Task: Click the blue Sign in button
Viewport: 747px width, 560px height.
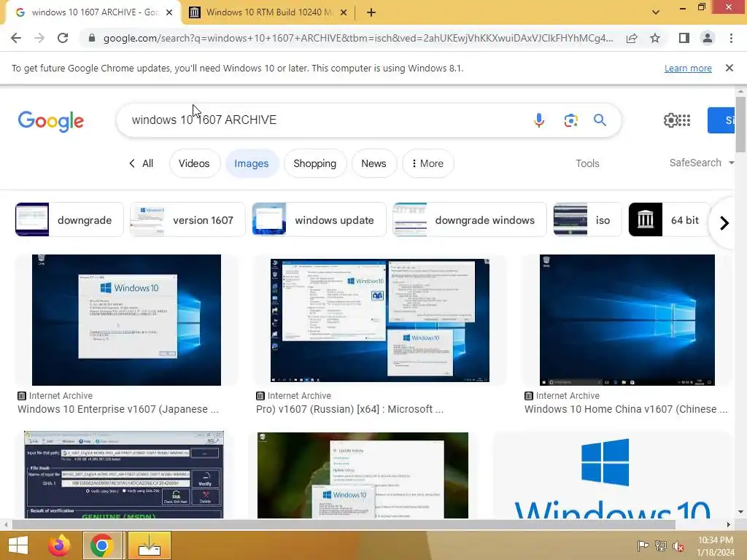Action: 721,120
